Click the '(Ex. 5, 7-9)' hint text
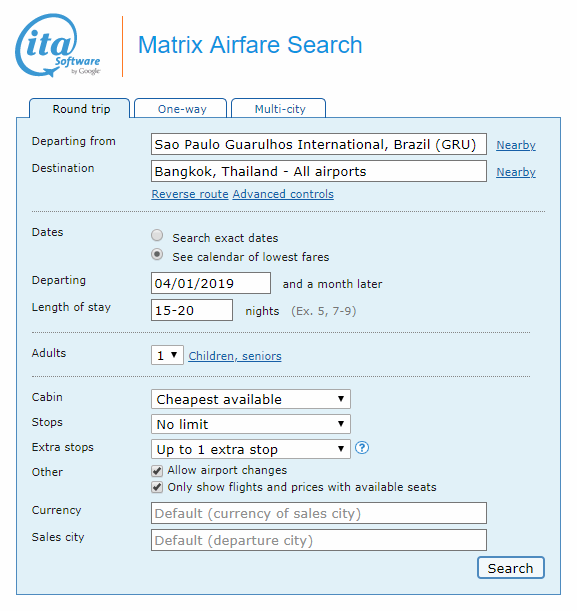The image size is (577, 611). (324, 311)
